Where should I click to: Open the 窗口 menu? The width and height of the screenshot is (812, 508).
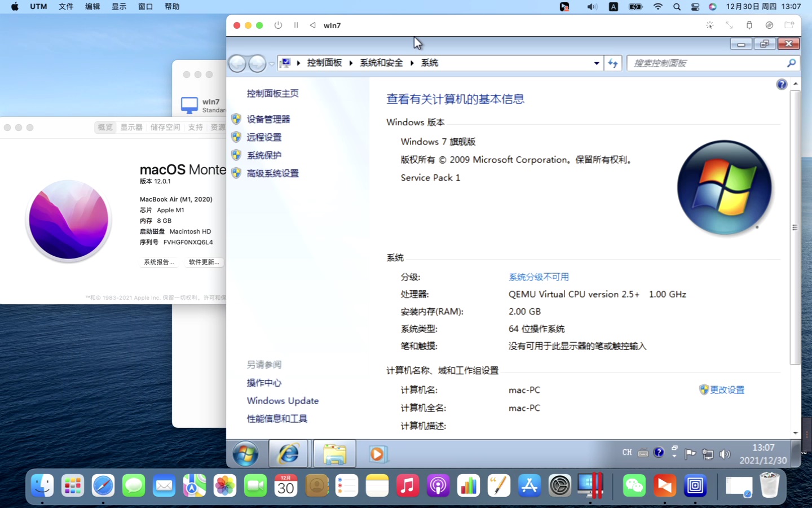[145, 7]
